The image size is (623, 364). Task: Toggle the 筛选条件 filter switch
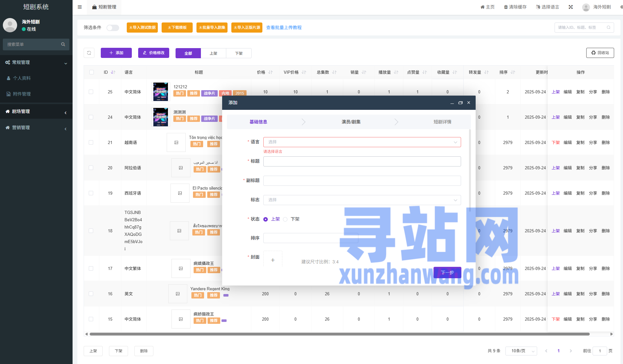(x=112, y=28)
